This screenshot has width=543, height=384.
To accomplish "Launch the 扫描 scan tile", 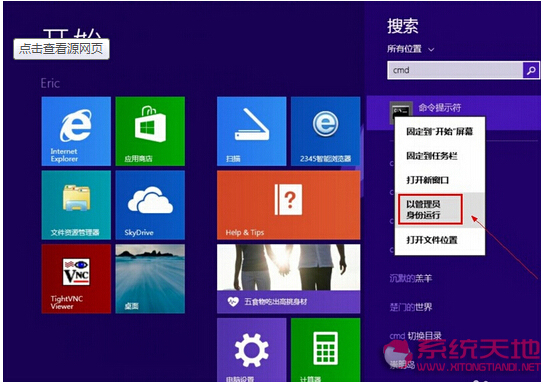I will (252, 131).
